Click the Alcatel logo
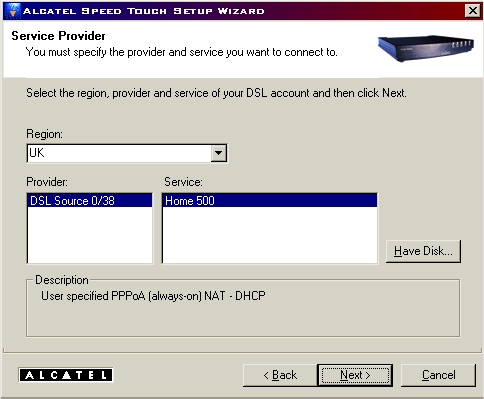The height and width of the screenshot is (399, 484). 66,375
